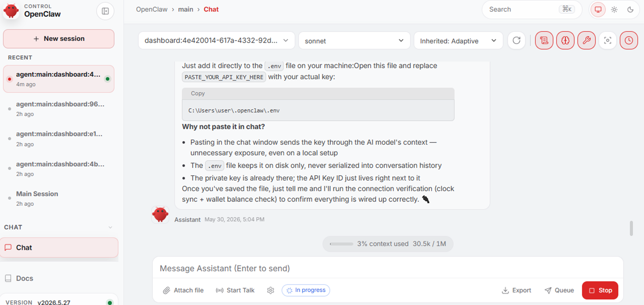Viewport: 644px width, 305px height.
Task: Select the system theme monitor icon
Action: [598, 10]
